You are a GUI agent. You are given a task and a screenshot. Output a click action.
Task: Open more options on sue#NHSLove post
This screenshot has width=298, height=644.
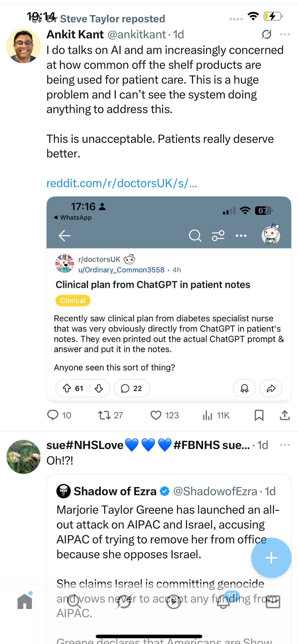pyautogui.click(x=285, y=445)
